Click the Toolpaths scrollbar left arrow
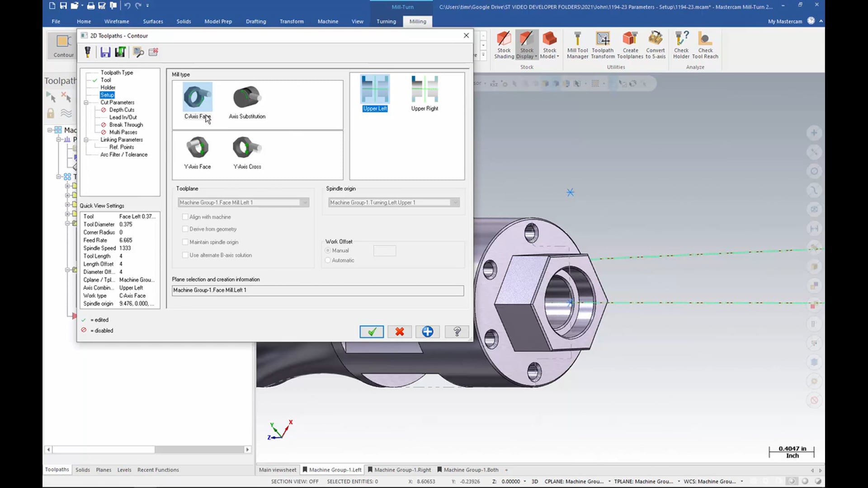This screenshot has width=868, height=488. [x=48, y=450]
